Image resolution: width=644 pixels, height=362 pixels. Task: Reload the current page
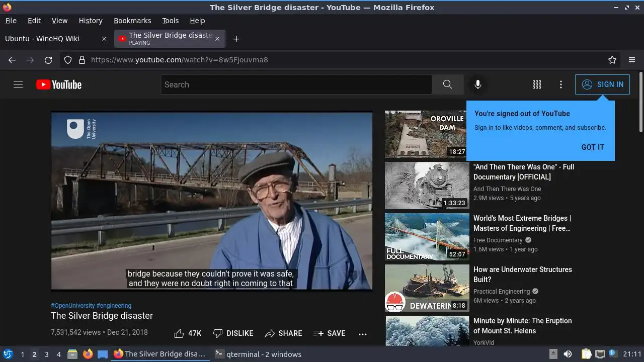coord(48,60)
